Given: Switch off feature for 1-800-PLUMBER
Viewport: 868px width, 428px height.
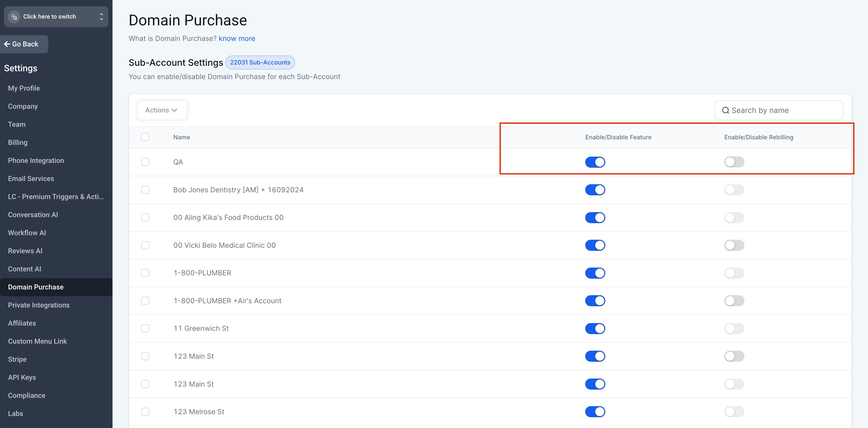Looking at the screenshot, I should pyautogui.click(x=595, y=273).
